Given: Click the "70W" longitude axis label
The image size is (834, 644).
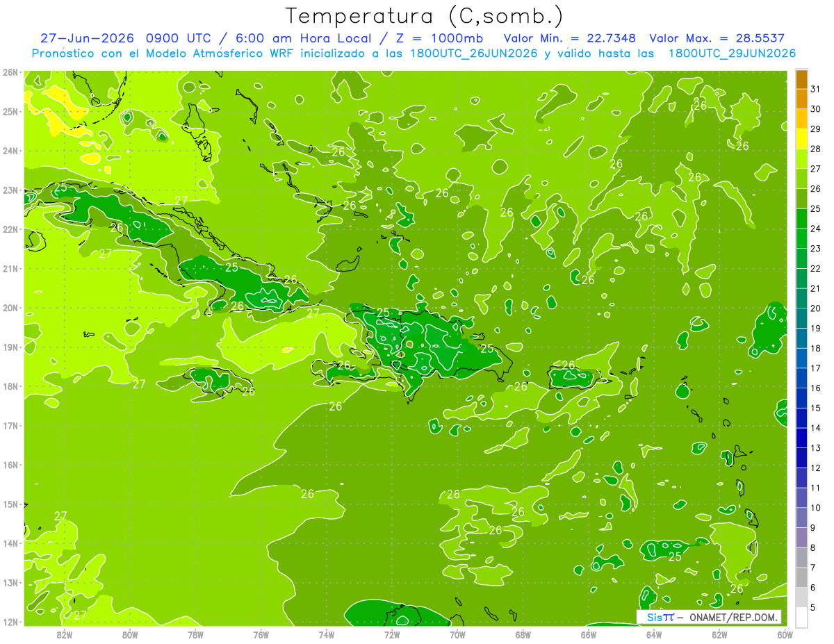Looking at the screenshot, I should (457, 634).
